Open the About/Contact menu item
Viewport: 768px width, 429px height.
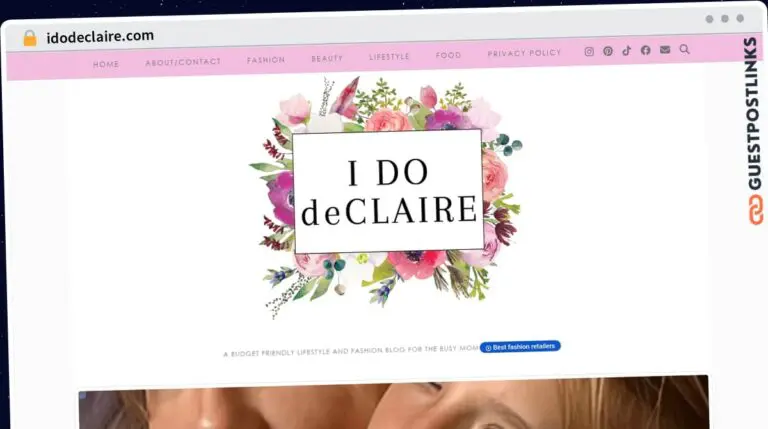tap(183, 62)
